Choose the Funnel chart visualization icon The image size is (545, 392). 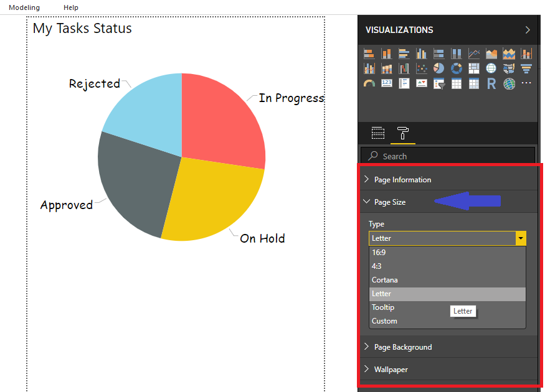point(526,68)
